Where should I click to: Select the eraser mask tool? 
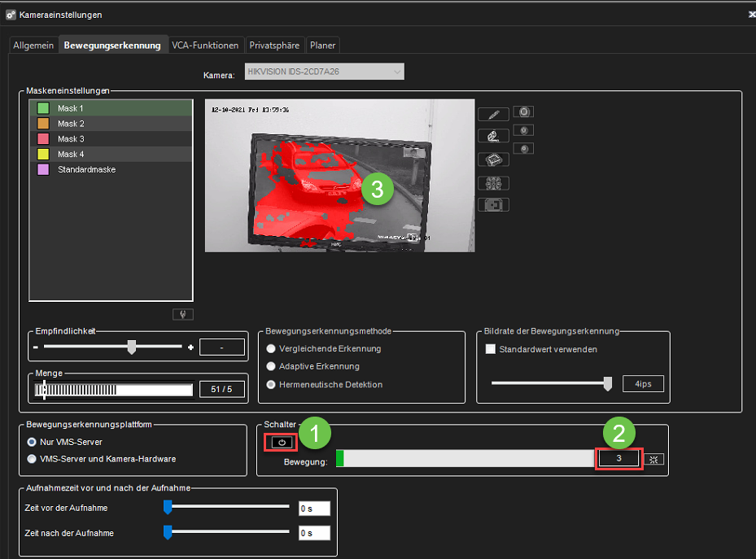492,136
